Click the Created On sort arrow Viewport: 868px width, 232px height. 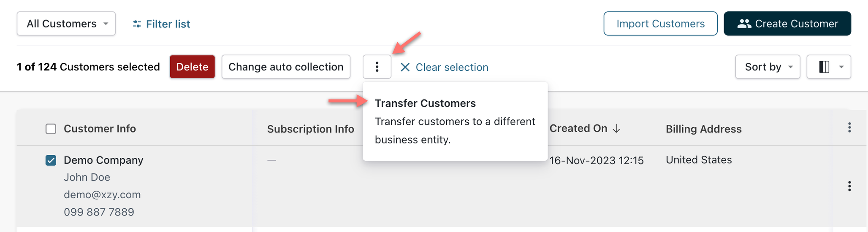[616, 129]
